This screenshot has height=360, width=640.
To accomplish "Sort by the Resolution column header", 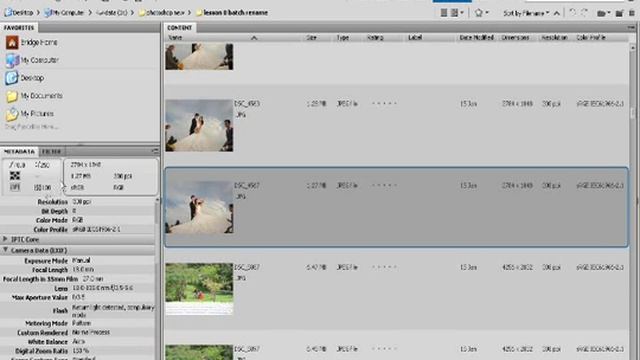I will 554,38.
